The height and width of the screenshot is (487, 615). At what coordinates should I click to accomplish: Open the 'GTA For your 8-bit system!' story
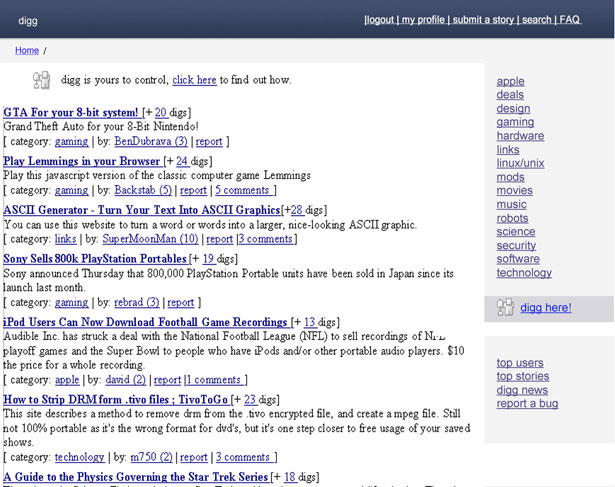click(x=71, y=113)
